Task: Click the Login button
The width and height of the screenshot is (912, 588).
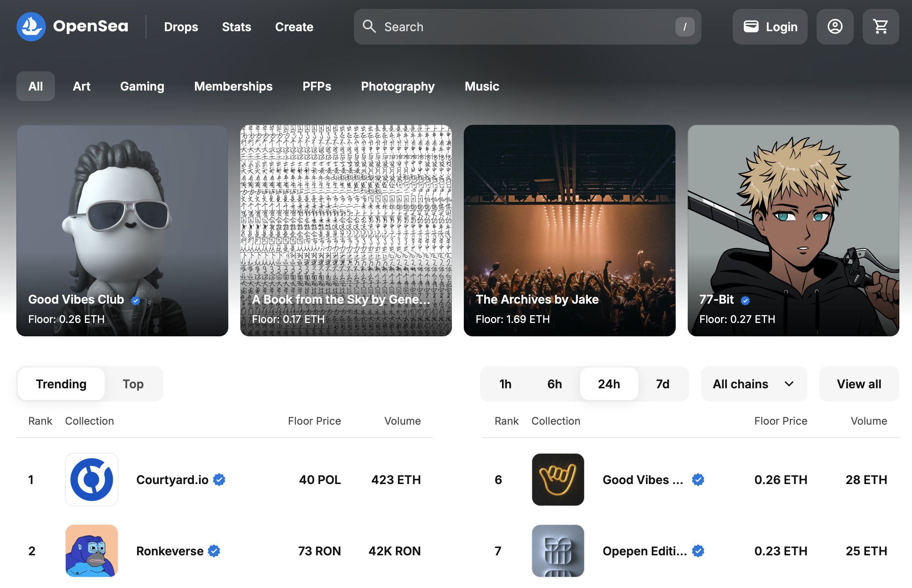Action: [769, 27]
